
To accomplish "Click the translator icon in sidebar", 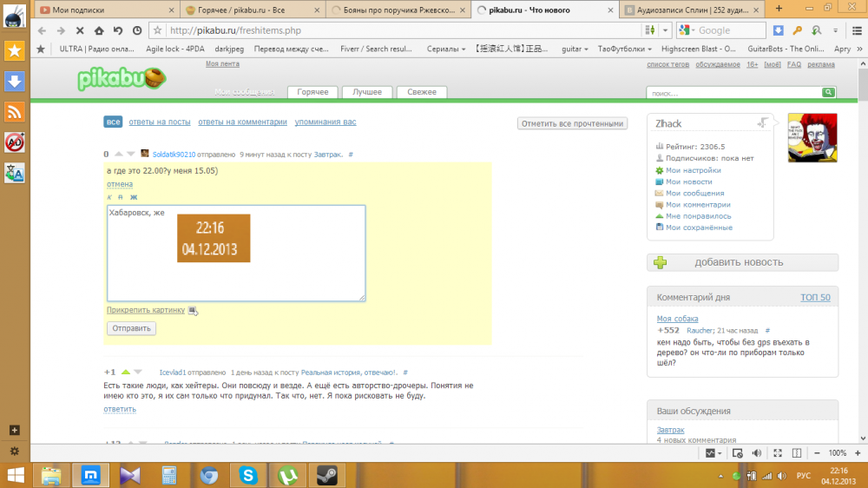I will click(x=14, y=173).
